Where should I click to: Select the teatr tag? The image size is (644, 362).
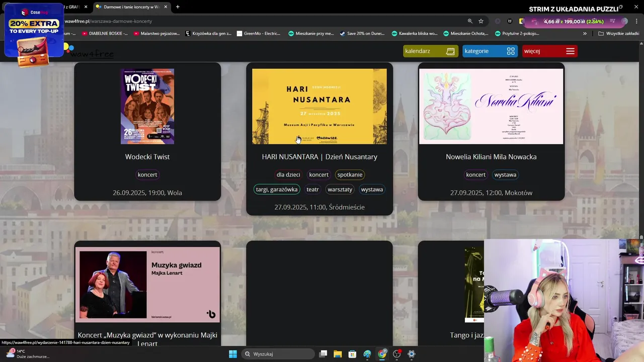pos(312,190)
